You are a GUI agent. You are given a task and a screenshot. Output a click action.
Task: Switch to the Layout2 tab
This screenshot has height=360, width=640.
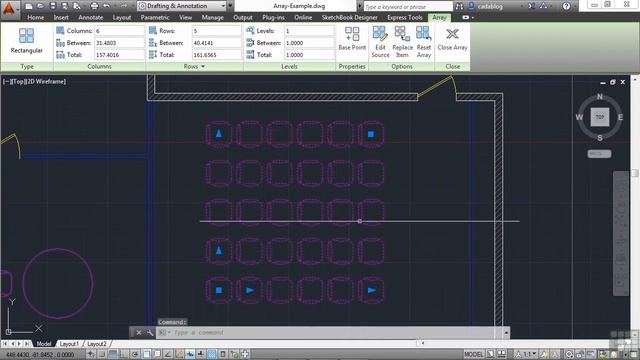pyautogui.click(x=97, y=344)
